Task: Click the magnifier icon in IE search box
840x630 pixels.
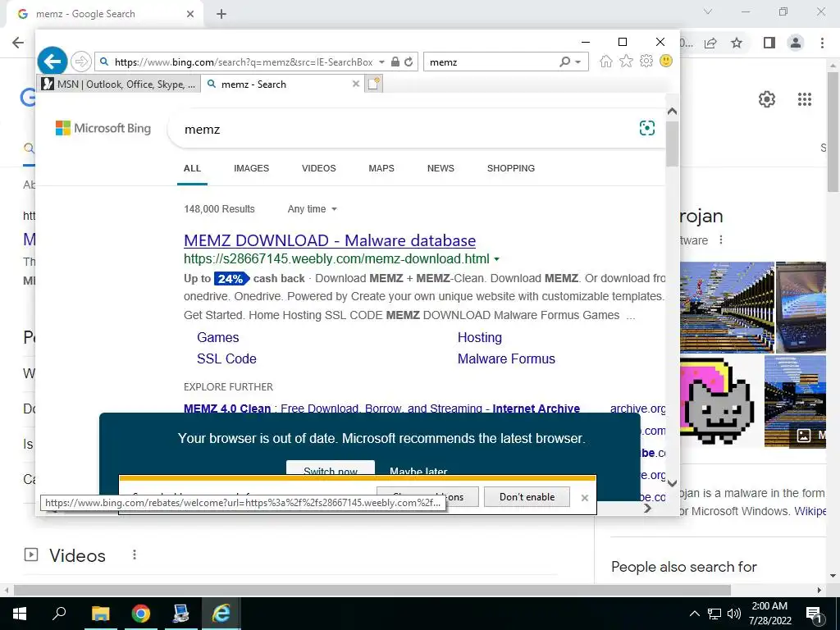Action: [x=564, y=62]
